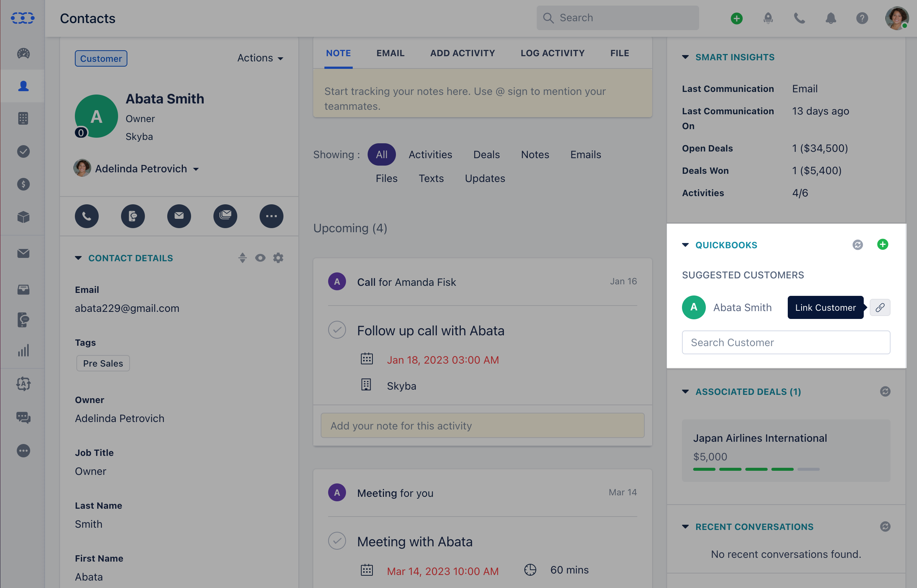Switch to Log Activity tab
This screenshot has width=917, height=588.
552,53
